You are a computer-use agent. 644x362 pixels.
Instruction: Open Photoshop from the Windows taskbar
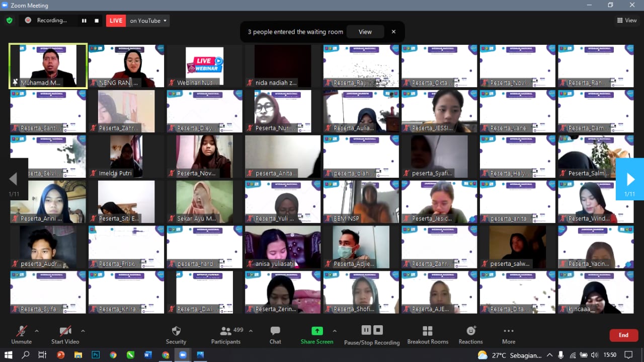point(96,355)
